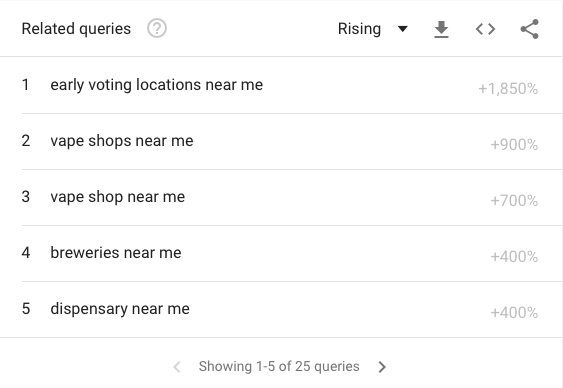Open the Rising sort dropdown arrow

tap(403, 29)
